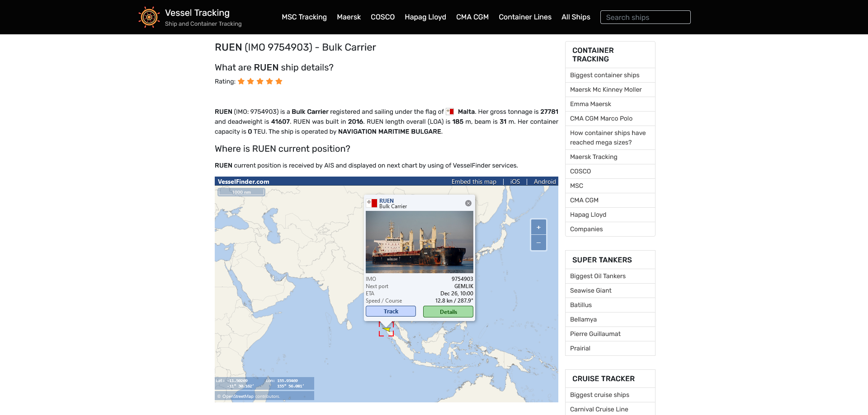The height and width of the screenshot is (415, 868).
Task: Zoom in on the map
Action: pyautogui.click(x=538, y=227)
